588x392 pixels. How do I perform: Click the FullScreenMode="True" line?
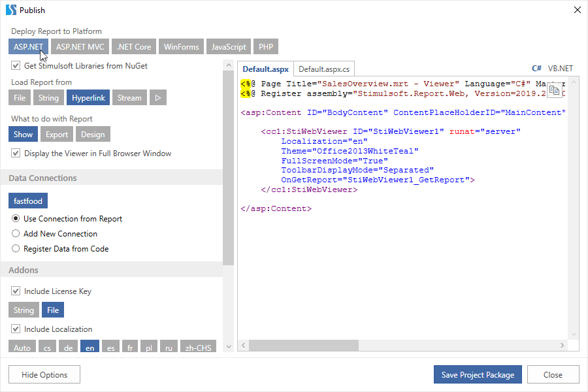[x=335, y=161]
